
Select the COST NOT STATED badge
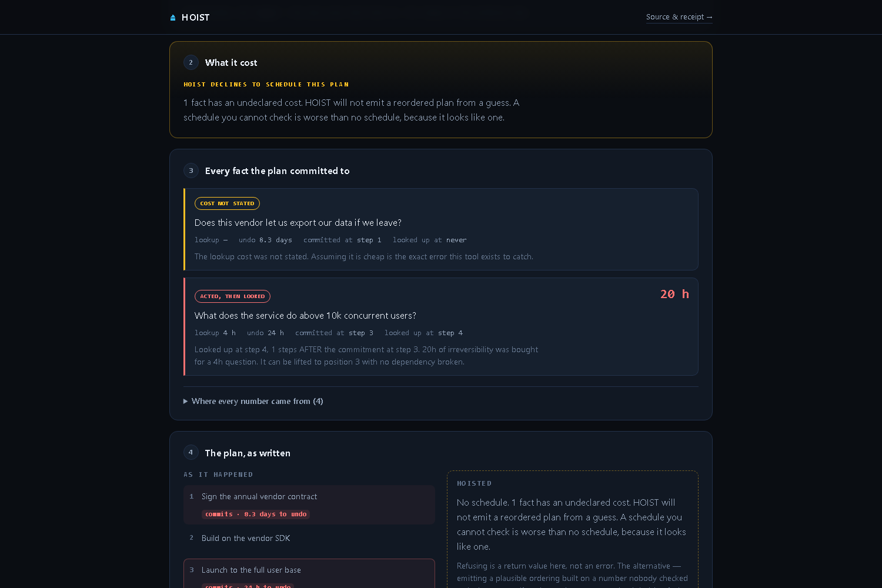pyautogui.click(x=227, y=203)
